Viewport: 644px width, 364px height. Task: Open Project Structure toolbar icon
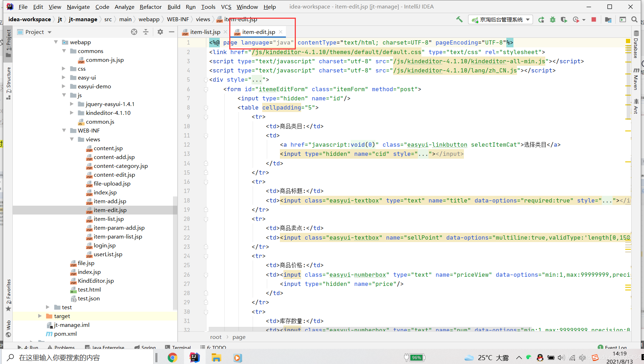pos(608,20)
